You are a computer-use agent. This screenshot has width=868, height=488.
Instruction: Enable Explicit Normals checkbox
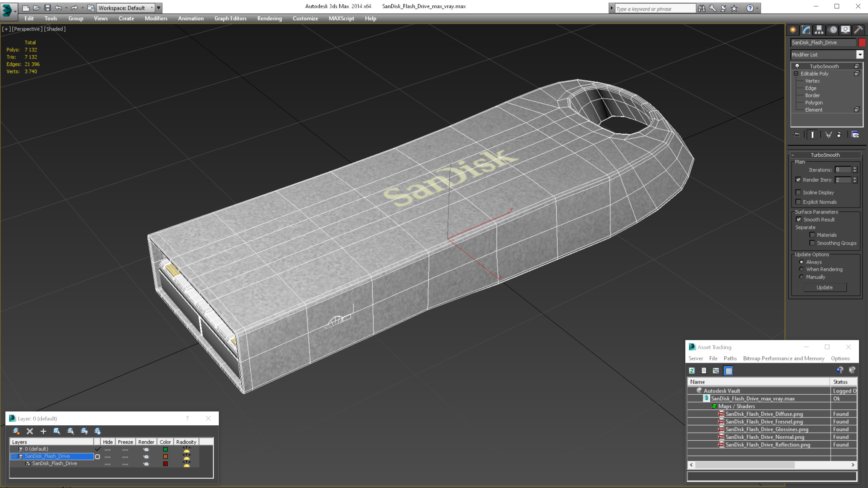(x=798, y=202)
